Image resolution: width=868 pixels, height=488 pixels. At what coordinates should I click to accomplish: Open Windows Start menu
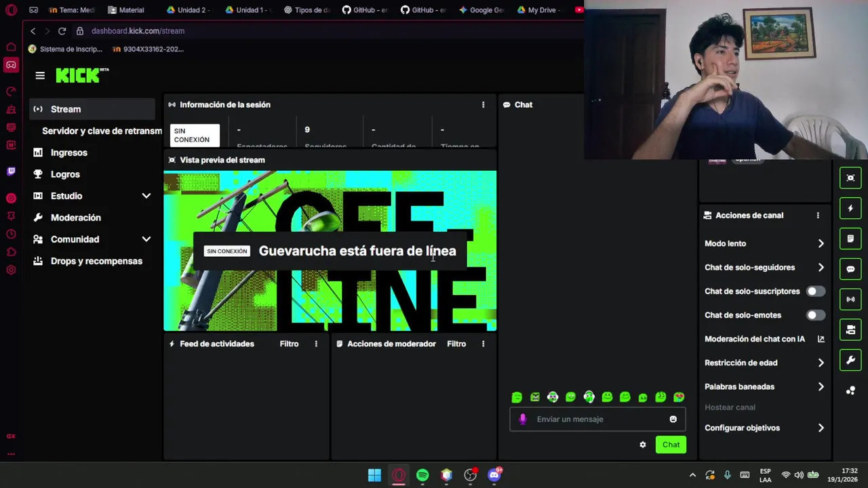click(374, 475)
